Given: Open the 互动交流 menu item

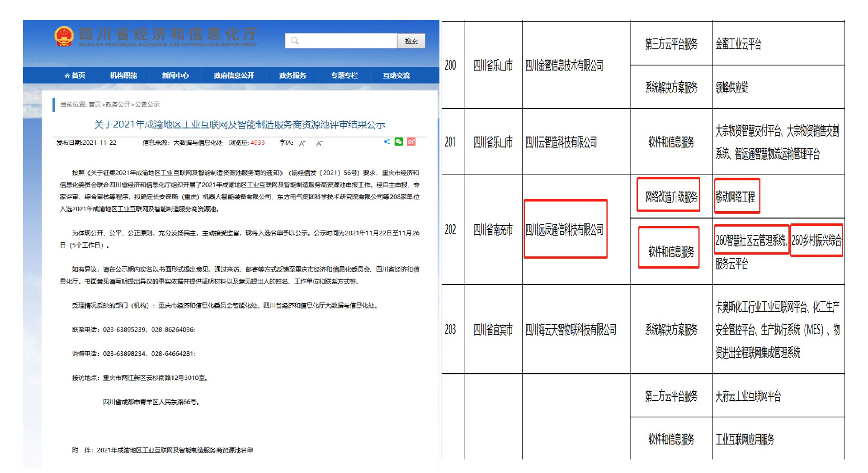Looking at the screenshot, I should 396,76.
